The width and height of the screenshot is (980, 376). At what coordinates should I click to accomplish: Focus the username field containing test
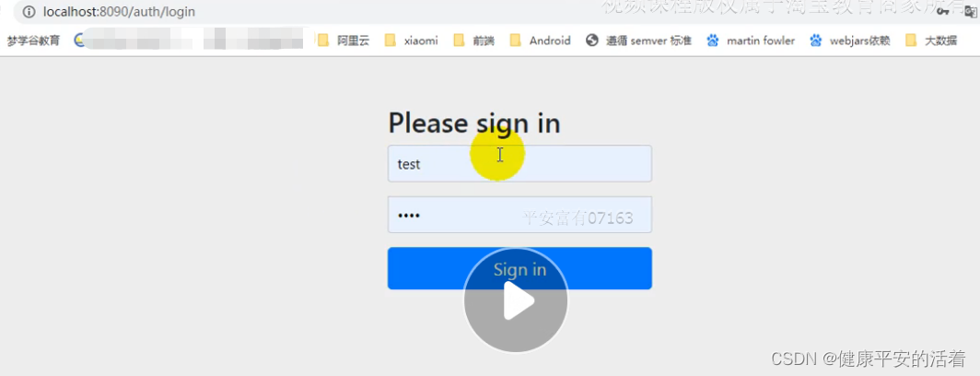point(519,164)
